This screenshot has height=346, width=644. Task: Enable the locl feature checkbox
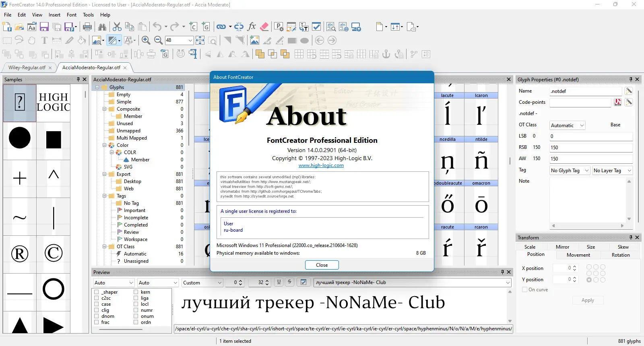(x=136, y=304)
